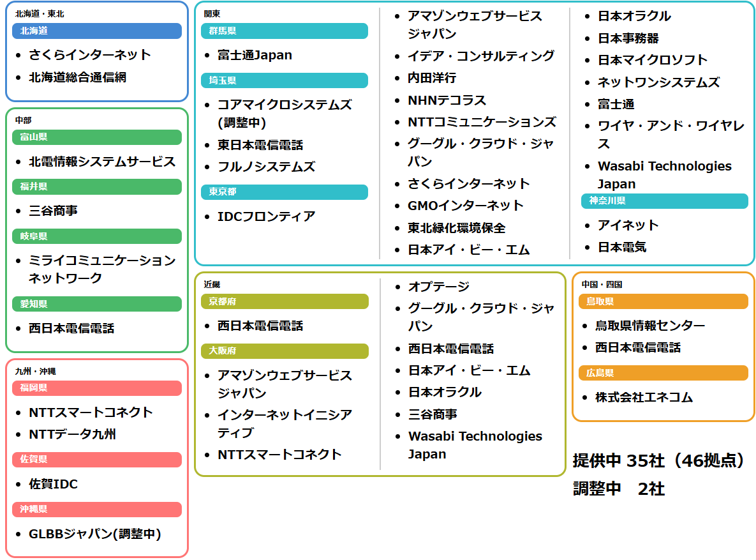The height and width of the screenshot is (560, 756).
Task: Select アイネット entry
Action: click(628, 225)
